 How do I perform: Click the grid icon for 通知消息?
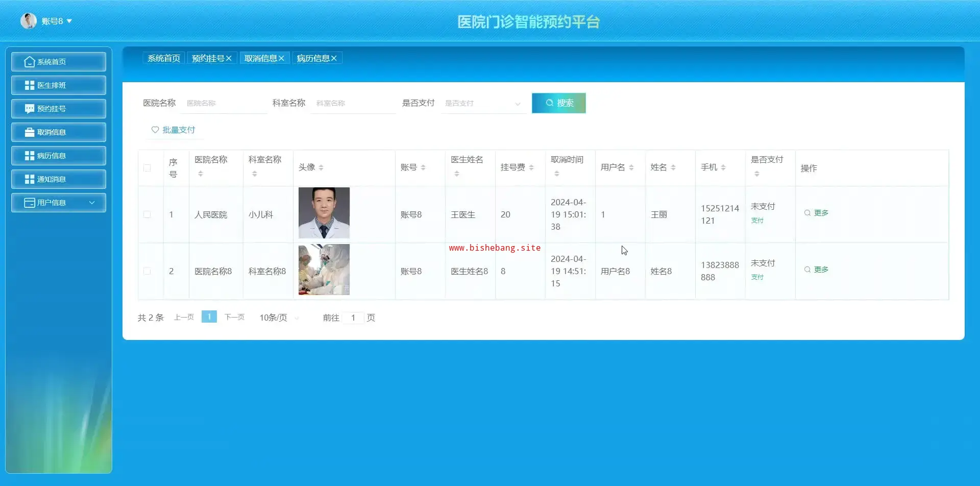pyautogui.click(x=30, y=179)
